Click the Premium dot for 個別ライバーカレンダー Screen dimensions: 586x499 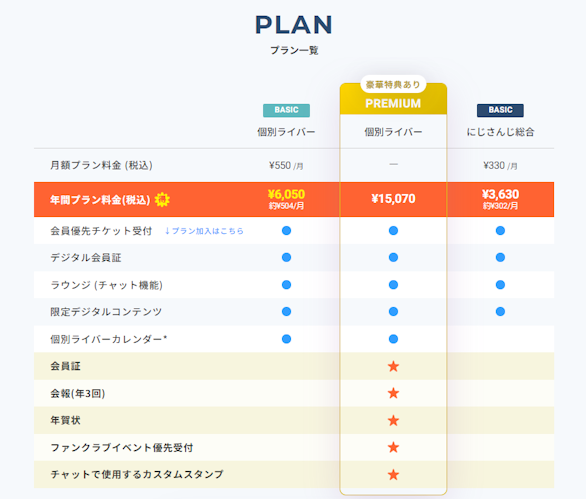(x=393, y=339)
